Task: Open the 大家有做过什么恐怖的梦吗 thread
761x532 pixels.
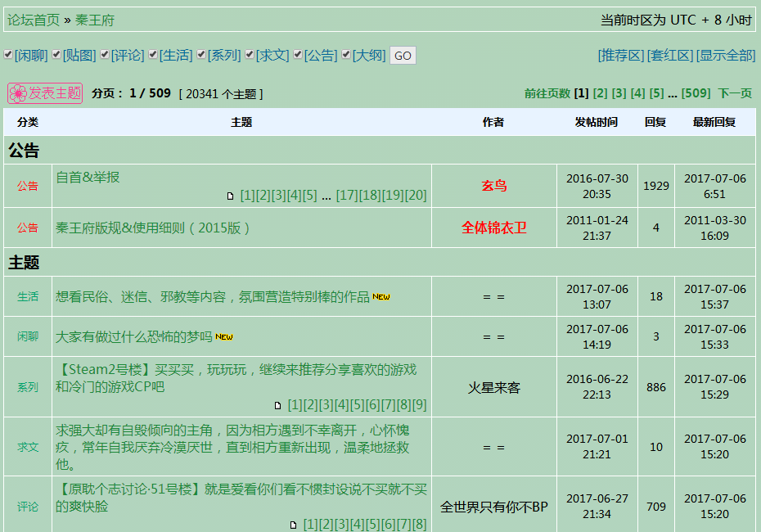Action: pos(134,337)
